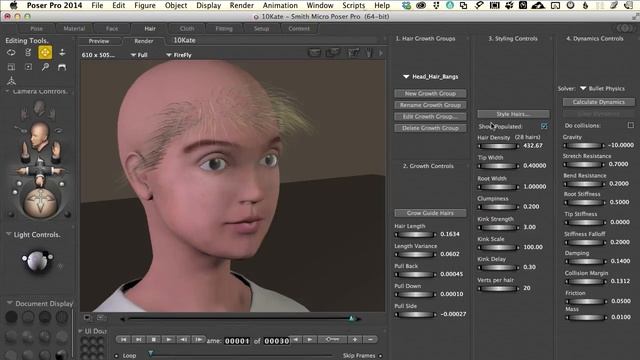Select the Twist editing tool

pos(28,53)
